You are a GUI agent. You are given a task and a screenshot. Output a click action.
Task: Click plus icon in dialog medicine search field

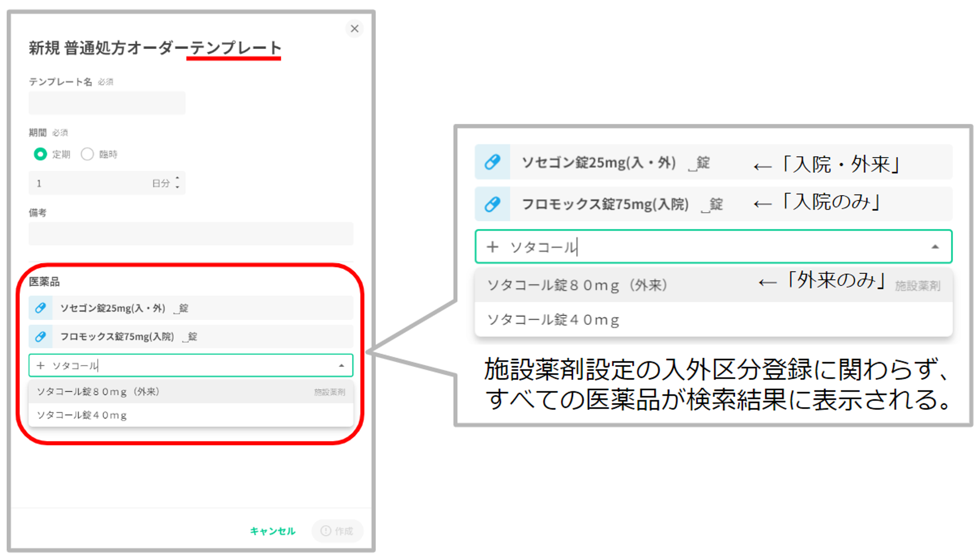tap(41, 365)
